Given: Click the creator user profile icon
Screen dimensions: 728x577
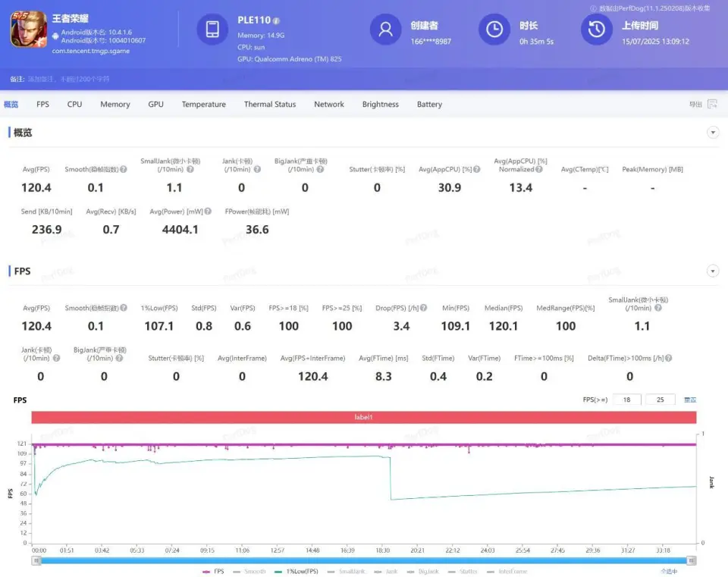Looking at the screenshot, I should [x=385, y=30].
